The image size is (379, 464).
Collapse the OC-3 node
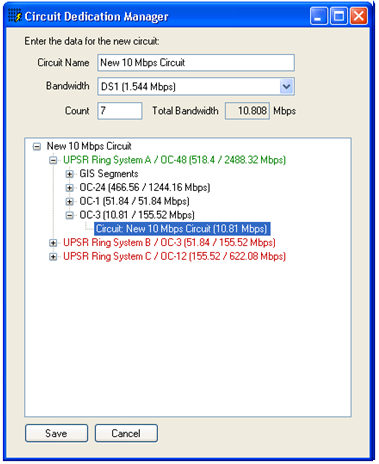pos(69,215)
